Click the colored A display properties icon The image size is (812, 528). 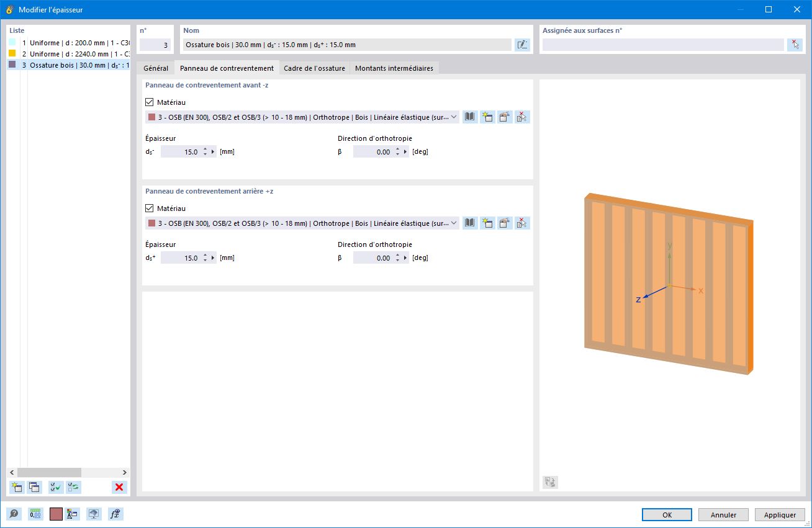point(73,514)
